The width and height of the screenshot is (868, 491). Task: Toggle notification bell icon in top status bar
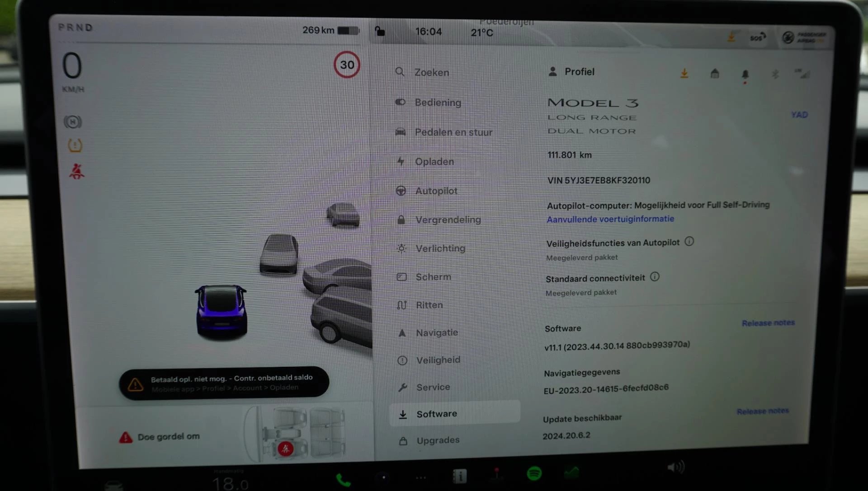pos(745,73)
